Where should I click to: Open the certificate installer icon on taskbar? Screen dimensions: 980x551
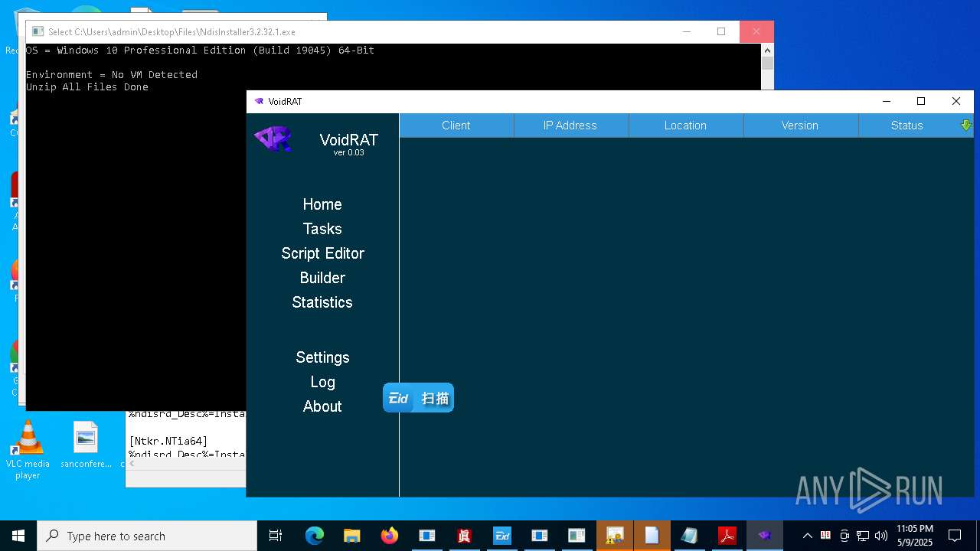coord(615,536)
